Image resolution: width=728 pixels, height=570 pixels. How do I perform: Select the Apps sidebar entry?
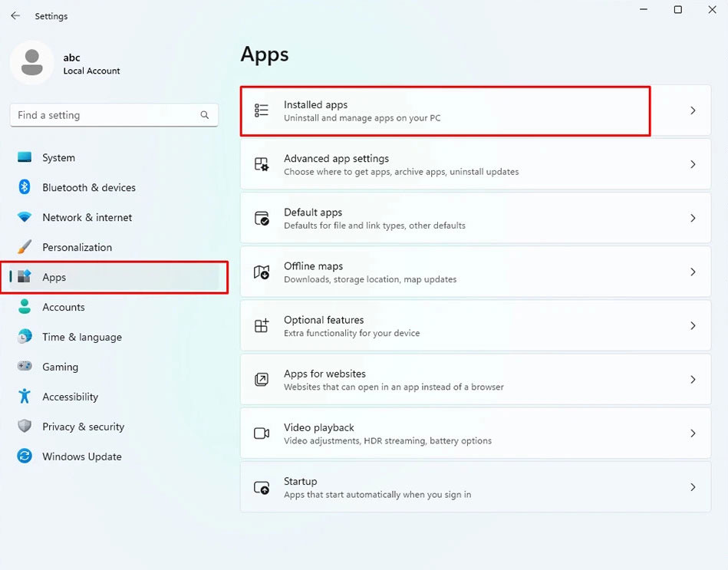(54, 277)
